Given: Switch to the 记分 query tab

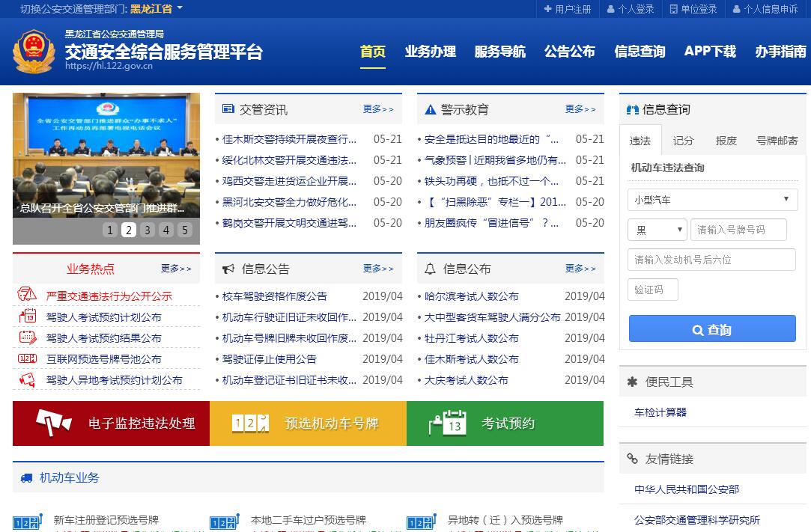Looking at the screenshot, I should click(683, 140).
